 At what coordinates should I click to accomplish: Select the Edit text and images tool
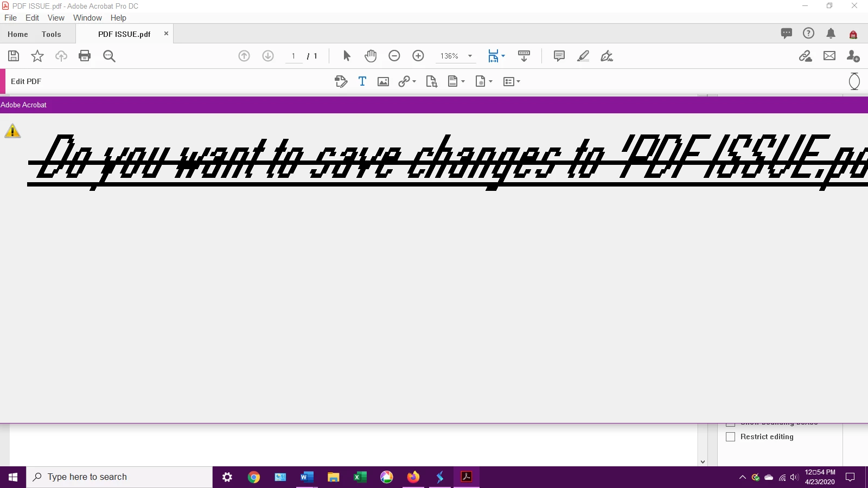(x=341, y=81)
